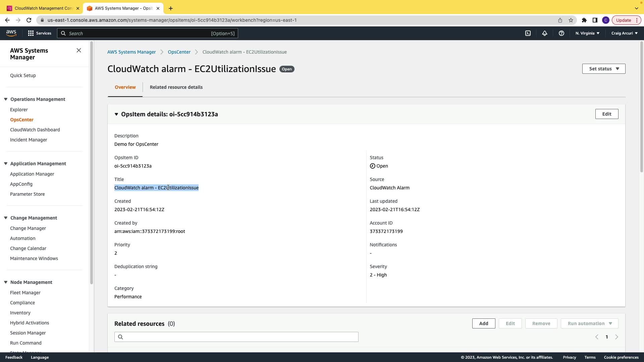
Task: Click the notifications bell icon
Action: point(545,33)
